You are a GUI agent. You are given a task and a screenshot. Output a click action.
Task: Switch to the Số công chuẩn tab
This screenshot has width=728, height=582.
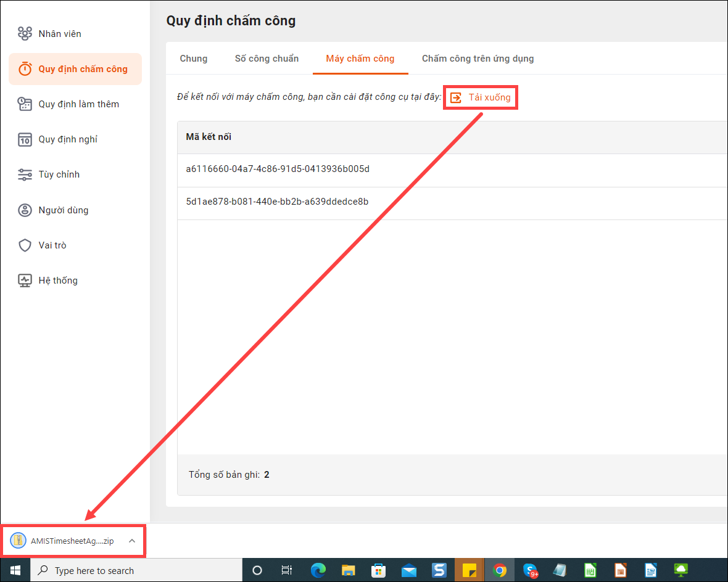click(x=267, y=59)
